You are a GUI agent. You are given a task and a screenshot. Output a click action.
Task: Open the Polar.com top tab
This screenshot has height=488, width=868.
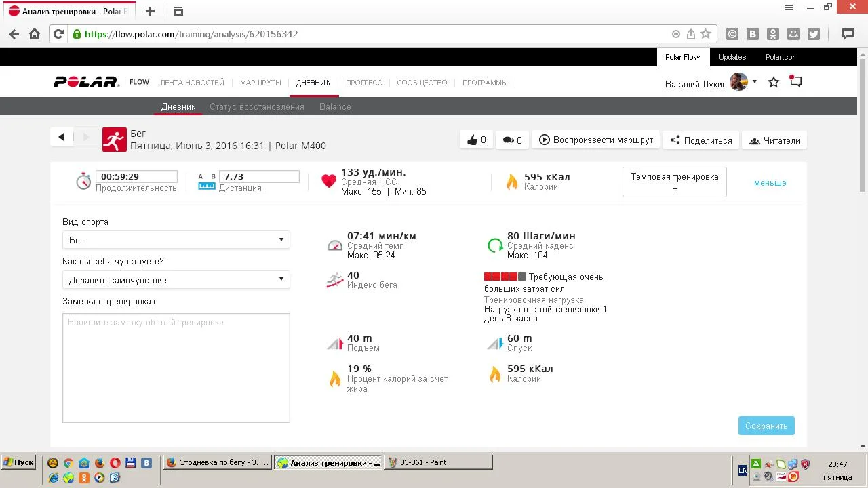click(x=782, y=57)
